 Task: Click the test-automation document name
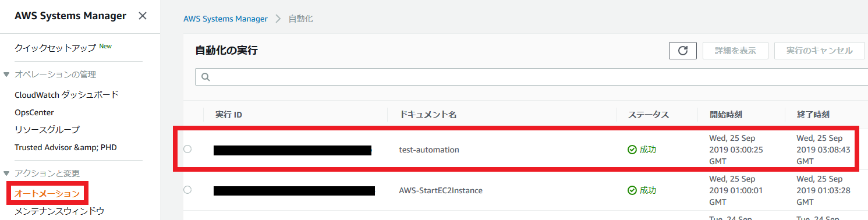429,150
